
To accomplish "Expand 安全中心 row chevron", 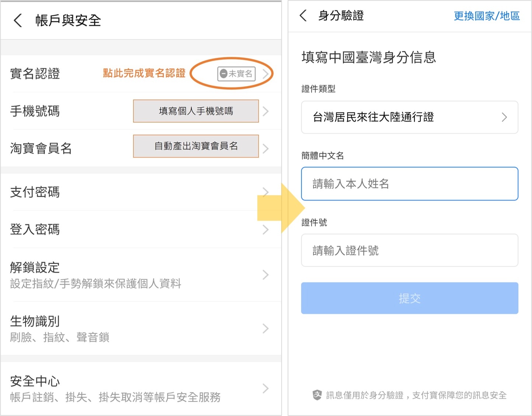I will tap(265, 388).
